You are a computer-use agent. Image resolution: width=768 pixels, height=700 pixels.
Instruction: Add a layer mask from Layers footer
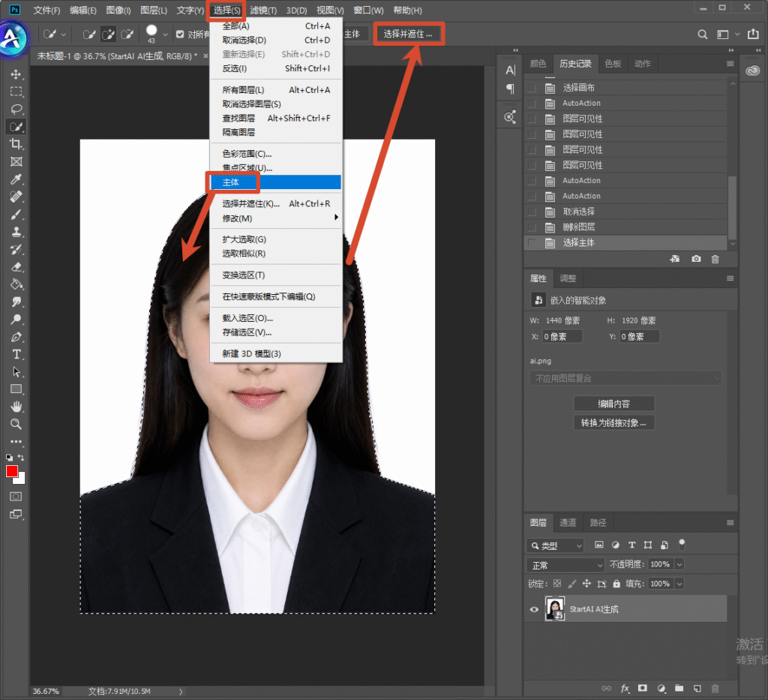pos(643,688)
